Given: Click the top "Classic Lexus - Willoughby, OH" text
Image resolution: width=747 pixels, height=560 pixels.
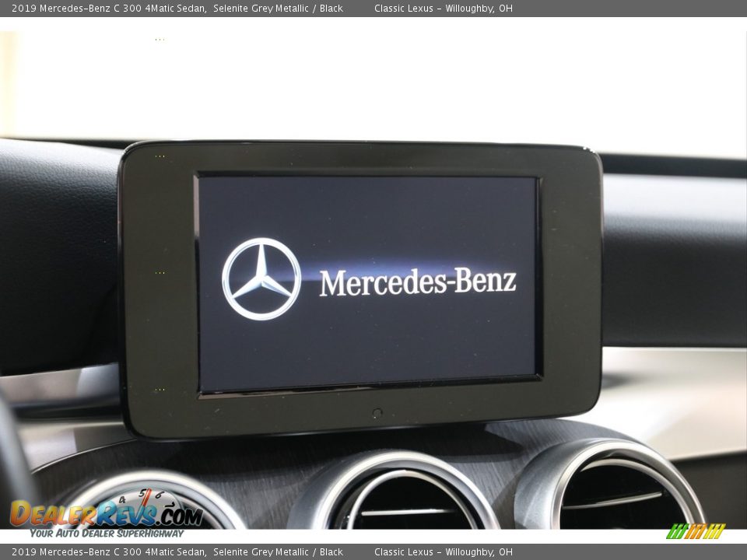Looking at the screenshot, I should (x=443, y=8).
